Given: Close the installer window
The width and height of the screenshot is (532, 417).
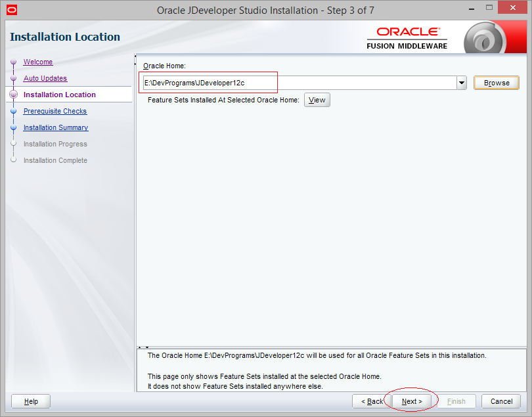Looking at the screenshot, I should click(x=512, y=7).
